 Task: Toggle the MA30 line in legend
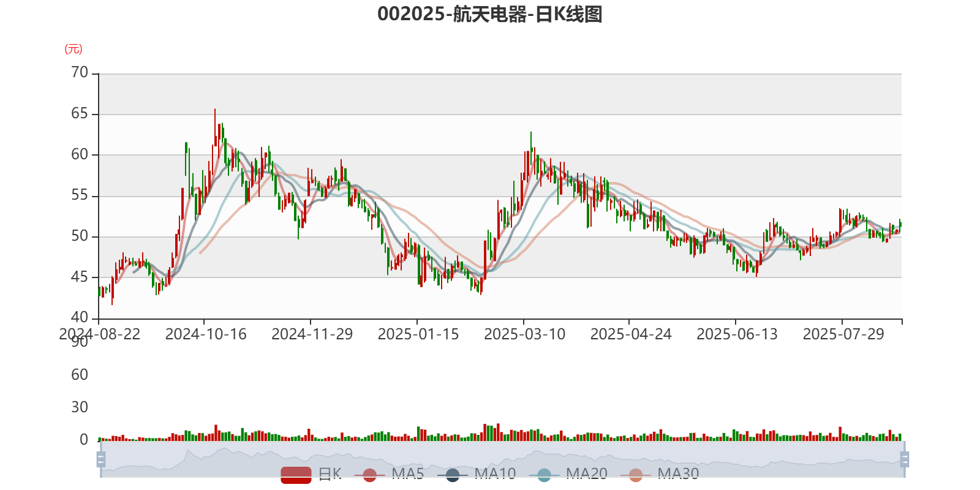(660, 474)
